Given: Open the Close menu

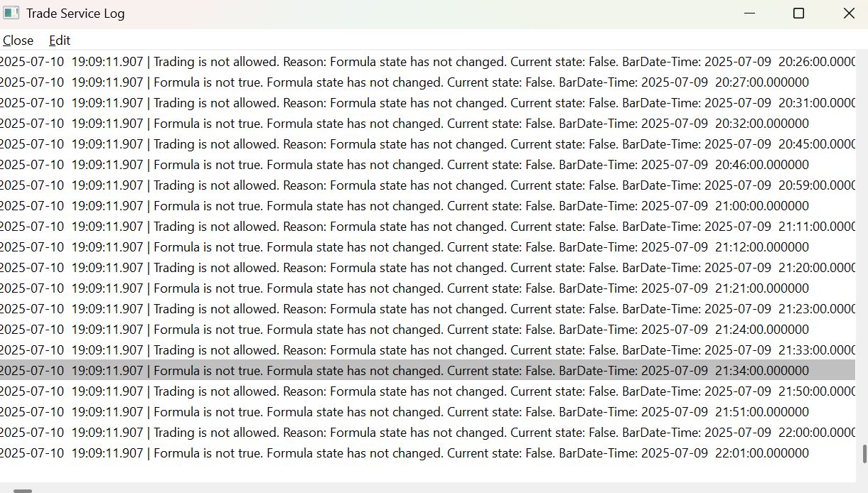Looking at the screenshot, I should (18, 40).
